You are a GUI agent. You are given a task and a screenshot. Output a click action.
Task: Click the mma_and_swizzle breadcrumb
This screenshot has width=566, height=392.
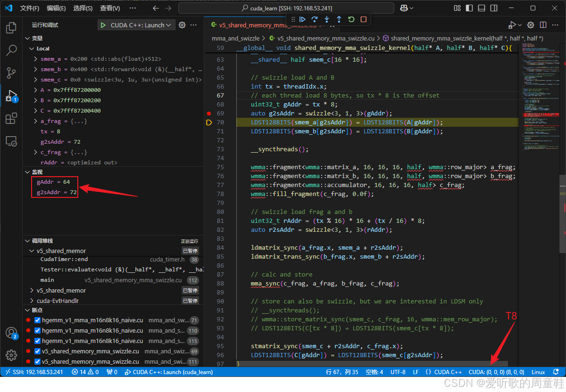pyautogui.click(x=235, y=38)
